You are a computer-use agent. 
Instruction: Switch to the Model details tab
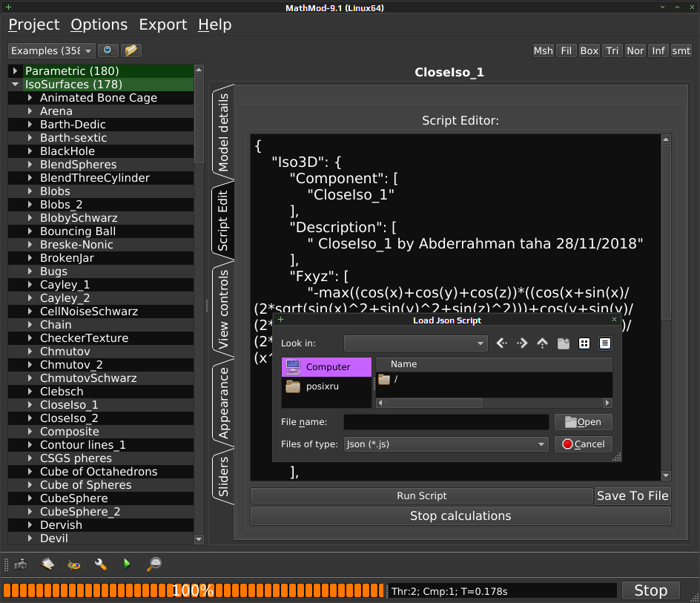[x=223, y=133]
